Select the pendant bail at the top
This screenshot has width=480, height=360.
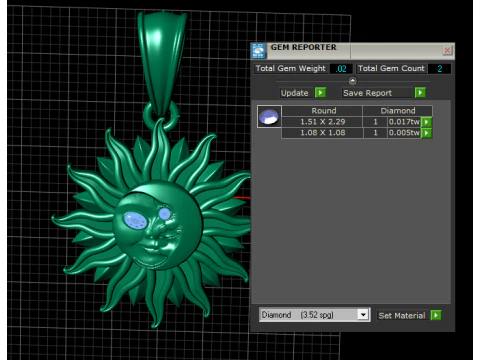(162, 63)
